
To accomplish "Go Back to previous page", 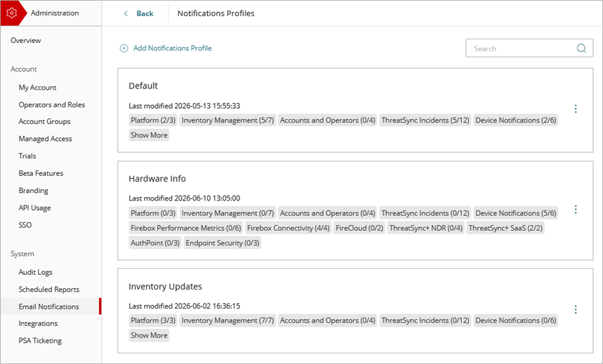I will [x=145, y=13].
